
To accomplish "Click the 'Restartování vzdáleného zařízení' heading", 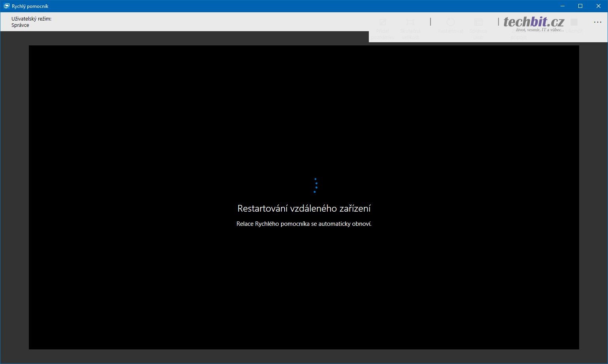I will pyautogui.click(x=304, y=208).
